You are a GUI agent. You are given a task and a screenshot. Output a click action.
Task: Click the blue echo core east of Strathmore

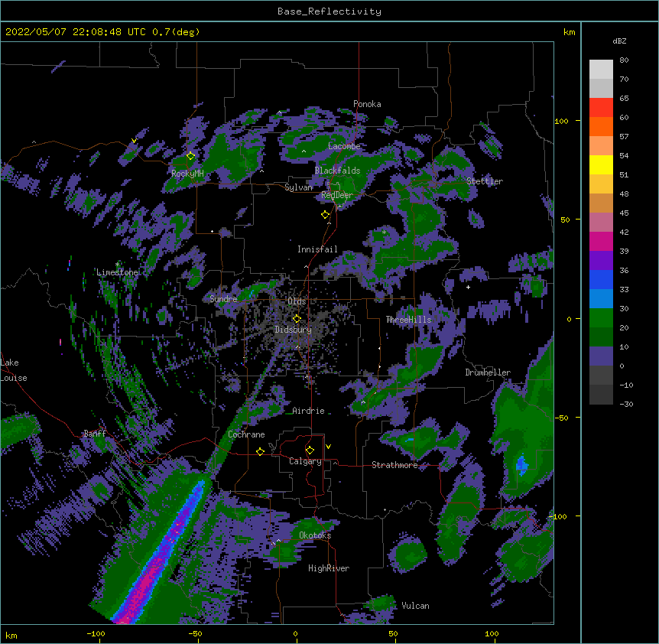tap(521, 464)
